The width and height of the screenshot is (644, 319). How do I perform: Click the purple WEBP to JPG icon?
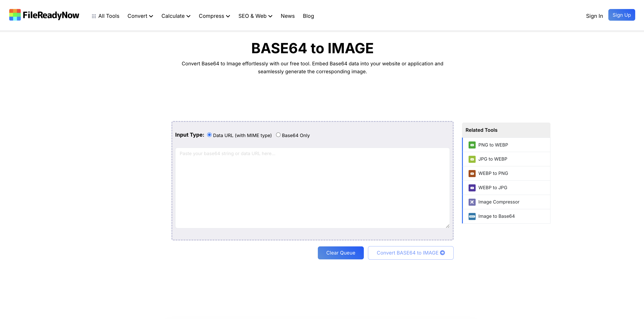point(472,188)
